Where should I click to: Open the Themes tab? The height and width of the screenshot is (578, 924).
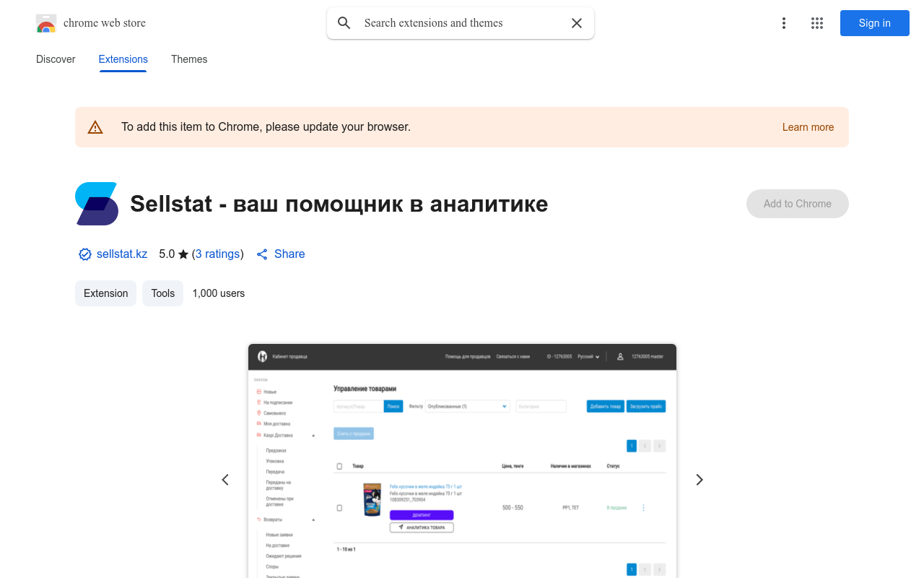click(x=189, y=59)
